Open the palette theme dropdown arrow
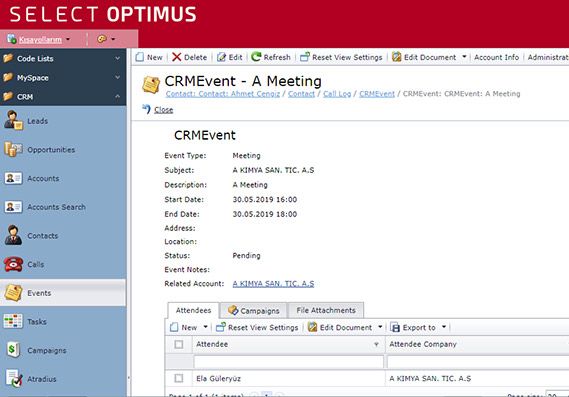This screenshot has height=397, width=569. (113, 39)
